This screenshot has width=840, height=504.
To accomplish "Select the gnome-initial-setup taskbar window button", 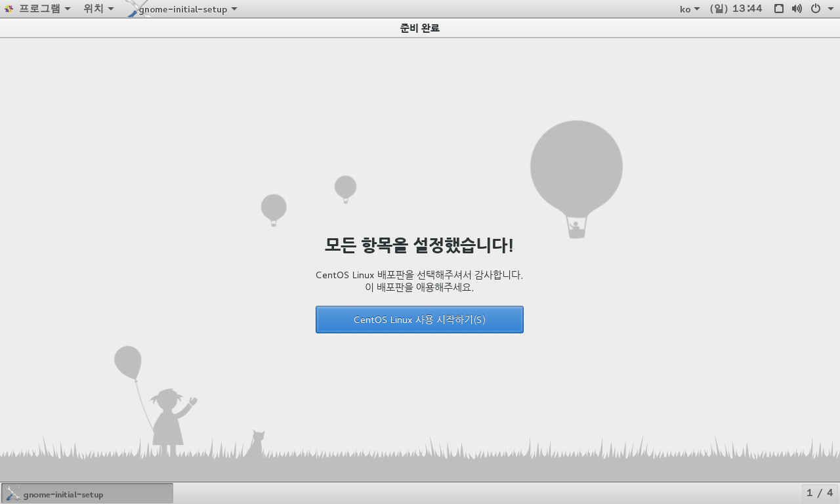I will point(87,493).
